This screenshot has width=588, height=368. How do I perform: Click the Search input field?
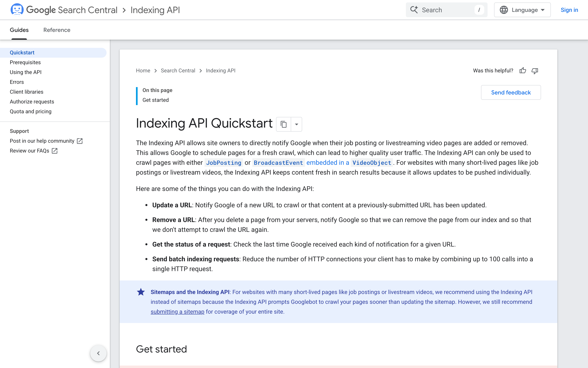click(x=446, y=10)
